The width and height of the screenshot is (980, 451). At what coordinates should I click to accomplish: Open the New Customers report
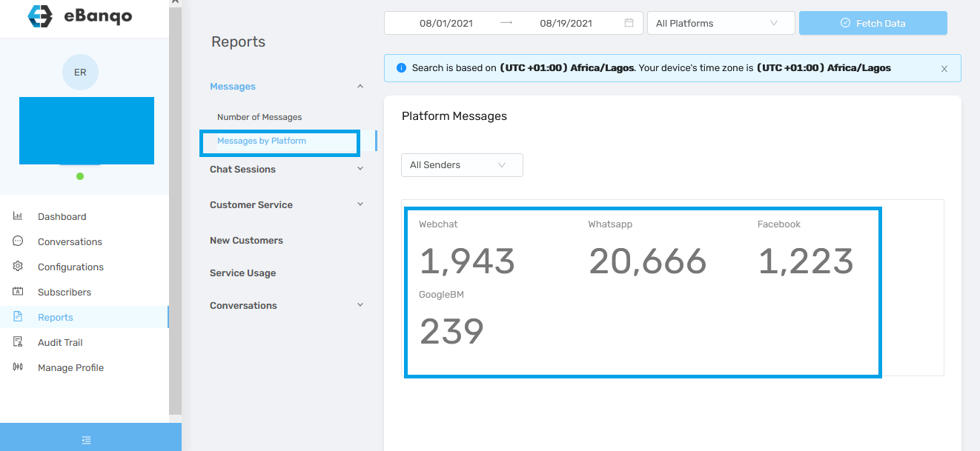tap(246, 241)
